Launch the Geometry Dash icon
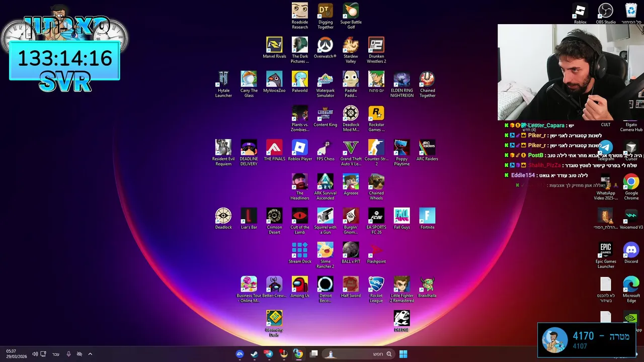This screenshot has width=644, height=362. pyautogui.click(x=274, y=324)
